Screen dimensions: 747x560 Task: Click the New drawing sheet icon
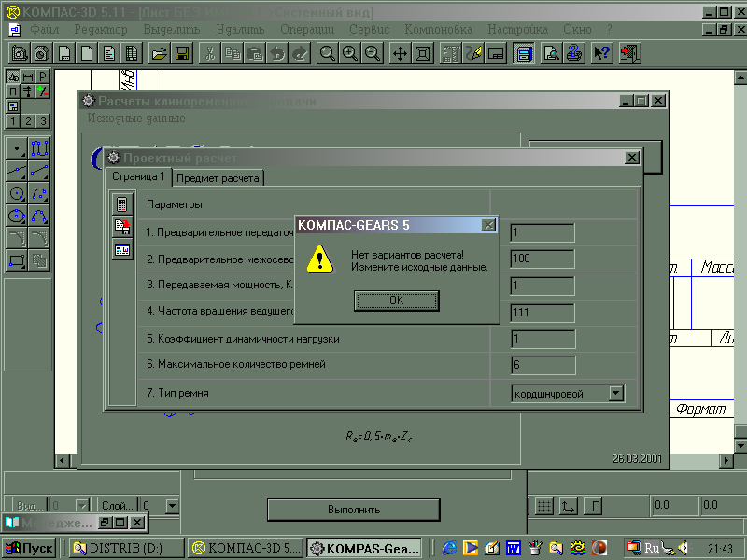coord(64,53)
